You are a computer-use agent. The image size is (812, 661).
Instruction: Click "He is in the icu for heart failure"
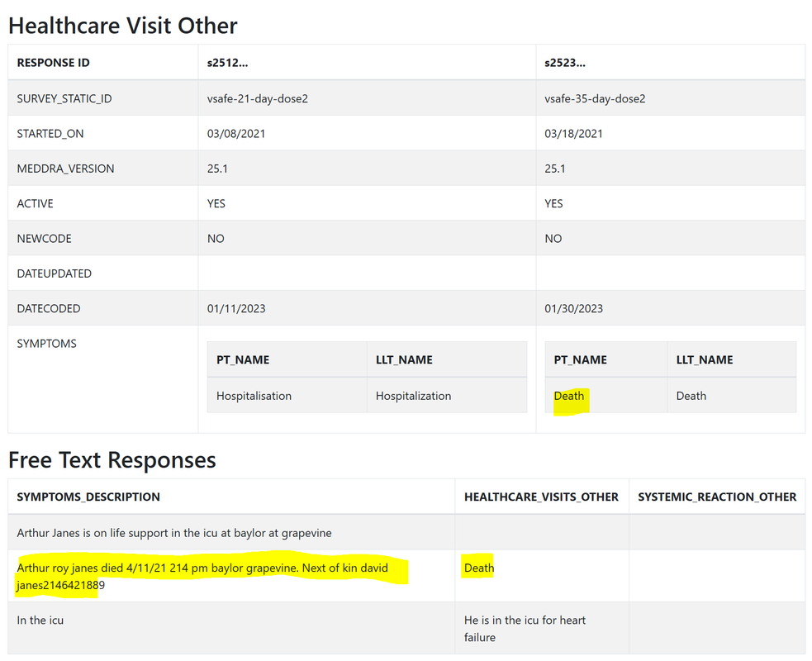[x=525, y=629]
